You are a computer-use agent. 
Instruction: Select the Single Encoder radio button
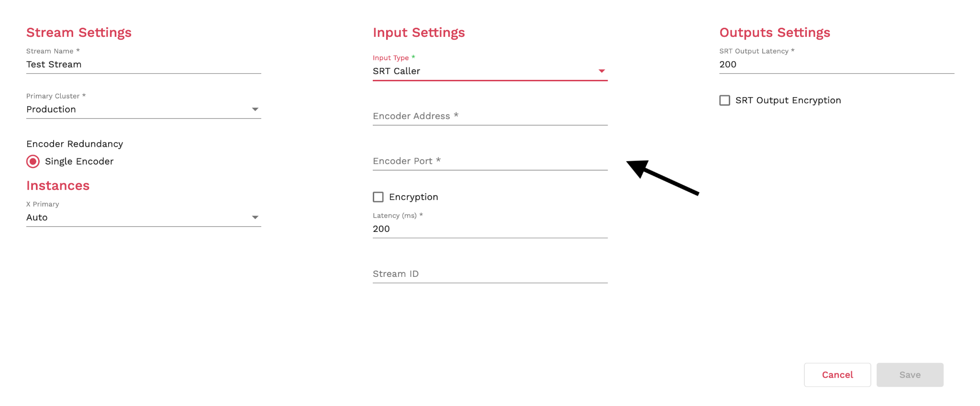(33, 162)
